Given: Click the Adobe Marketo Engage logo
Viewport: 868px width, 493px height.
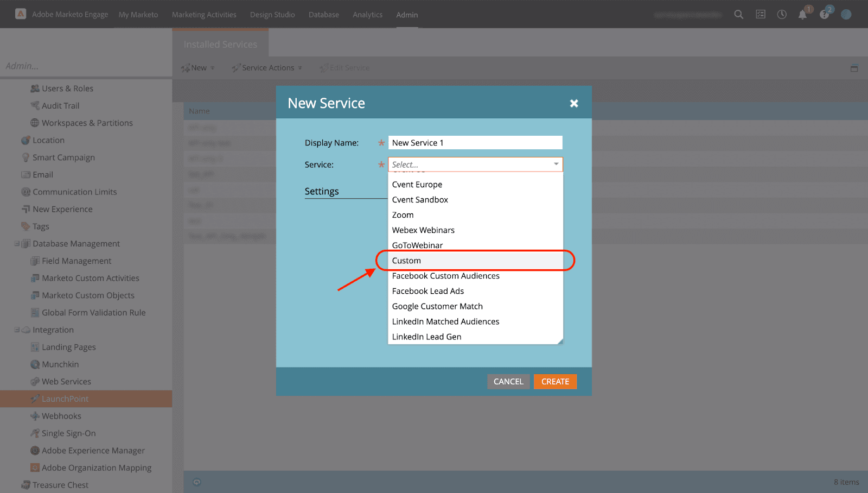Looking at the screenshot, I should pyautogui.click(x=21, y=14).
